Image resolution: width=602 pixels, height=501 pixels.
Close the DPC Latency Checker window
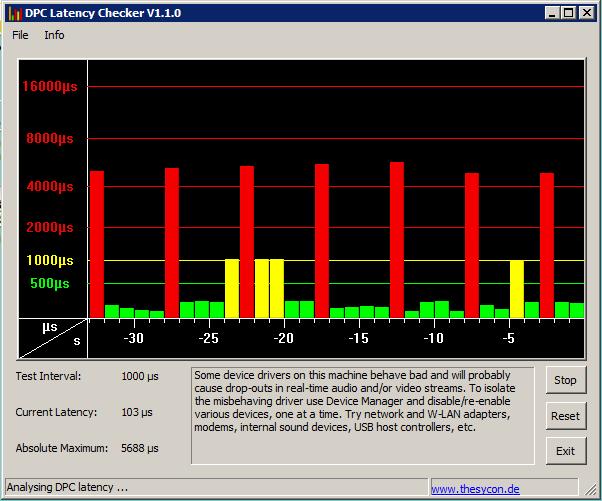click(x=586, y=13)
